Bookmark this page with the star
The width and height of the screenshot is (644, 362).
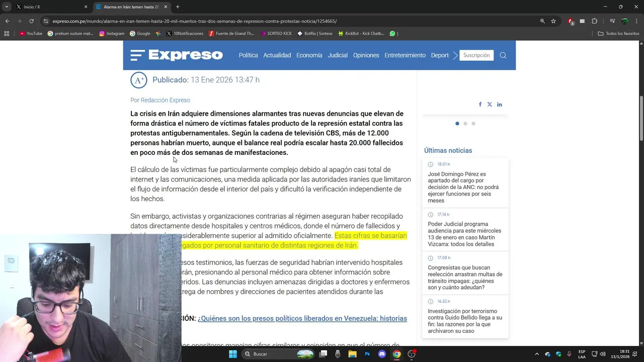coord(553,21)
